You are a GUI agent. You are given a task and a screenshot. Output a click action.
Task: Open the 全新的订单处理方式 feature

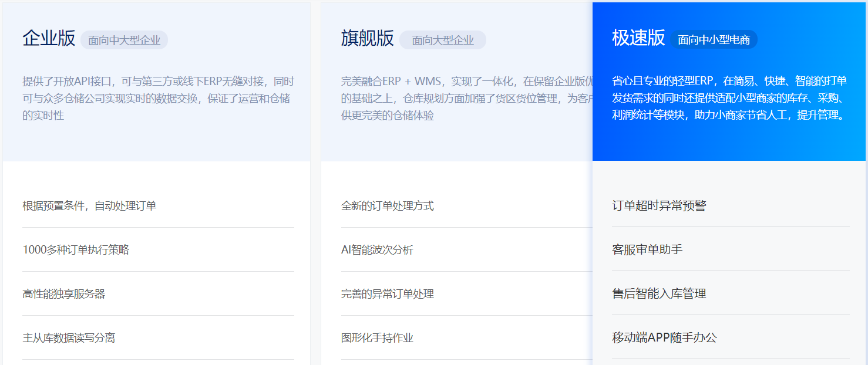tap(388, 206)
